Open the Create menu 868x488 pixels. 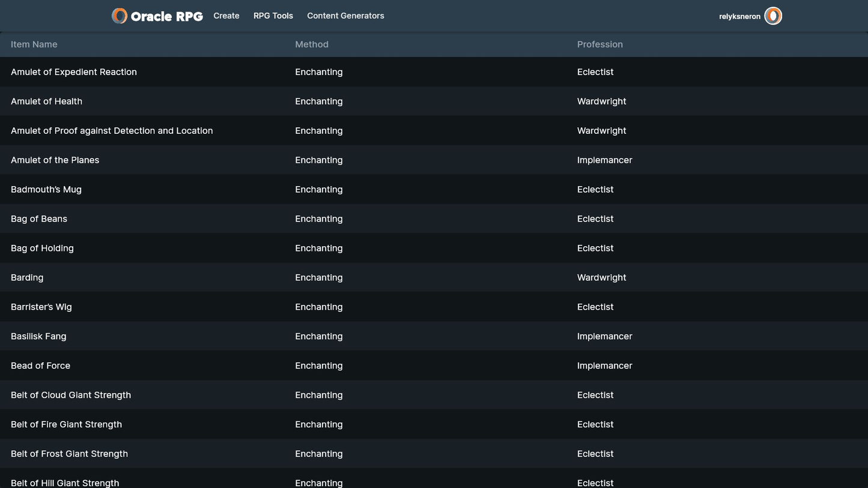[226, 16]
